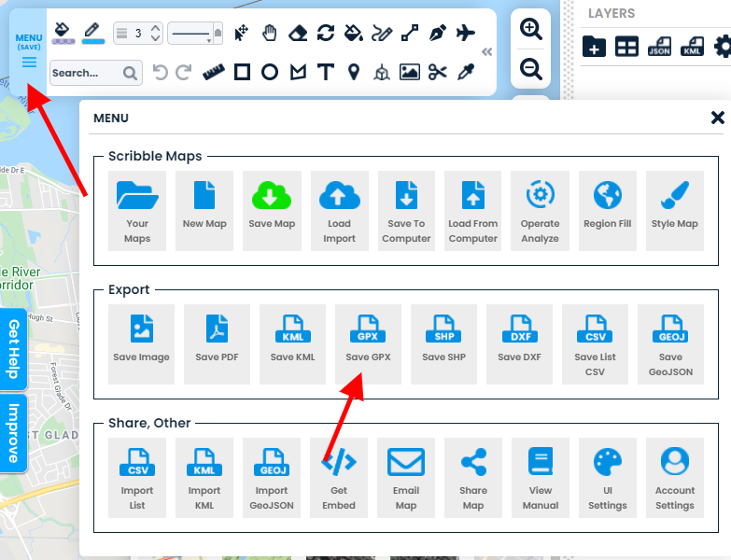
Task: Pick the Scissors cut tool
Action: (438, 72)
